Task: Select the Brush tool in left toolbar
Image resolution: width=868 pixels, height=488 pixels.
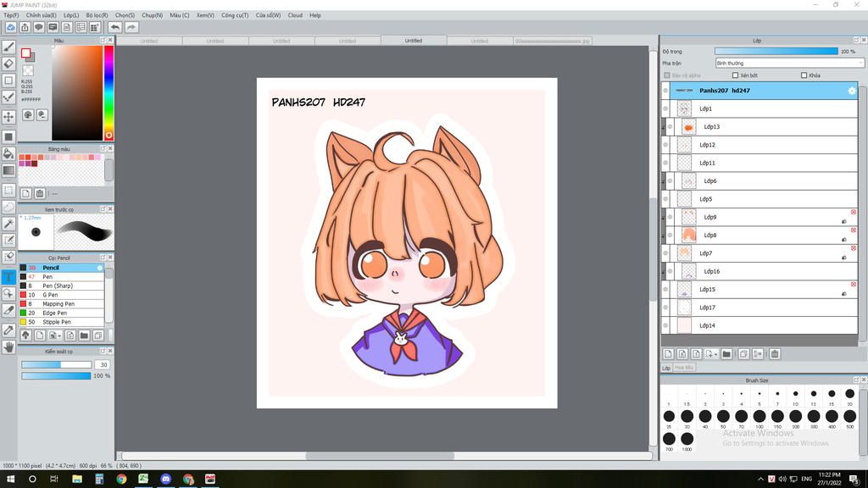Action: pyautogui.click(x=8, y=47)
